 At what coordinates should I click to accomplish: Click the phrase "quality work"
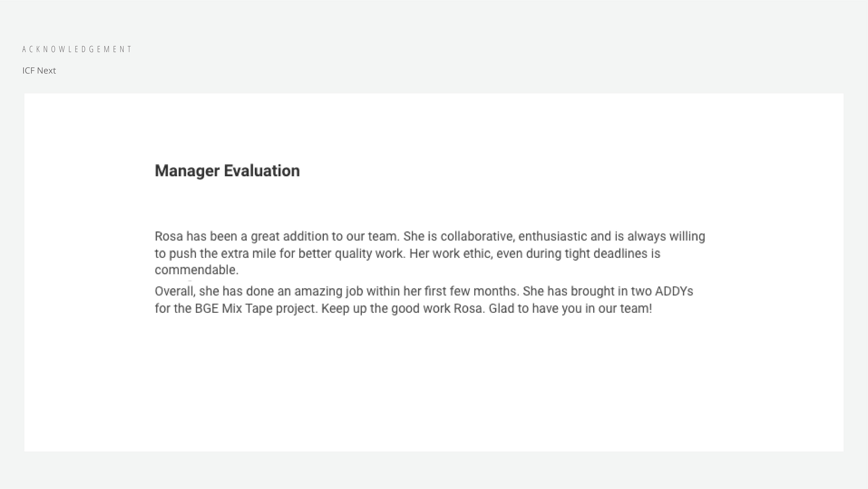point(369,254)
